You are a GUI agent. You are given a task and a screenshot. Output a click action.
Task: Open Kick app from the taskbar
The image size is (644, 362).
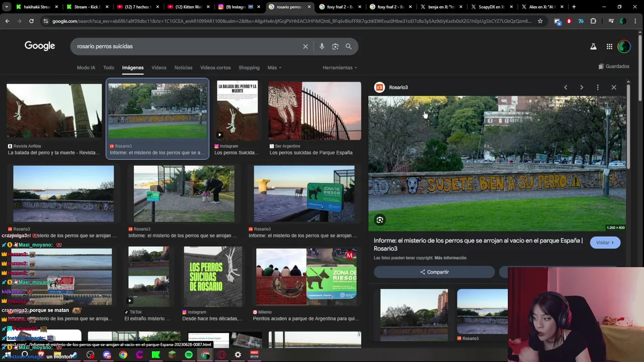pos(156,354)
